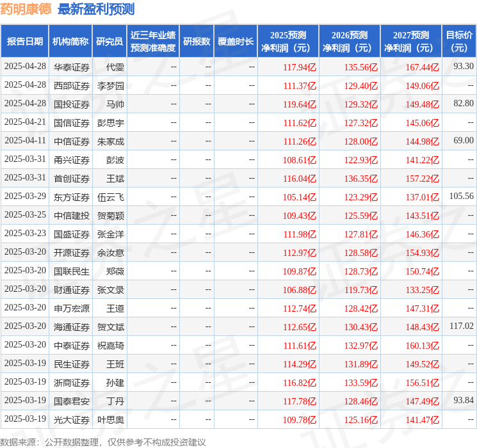Click the 报告日期 column header

click(x=24, y=42)
